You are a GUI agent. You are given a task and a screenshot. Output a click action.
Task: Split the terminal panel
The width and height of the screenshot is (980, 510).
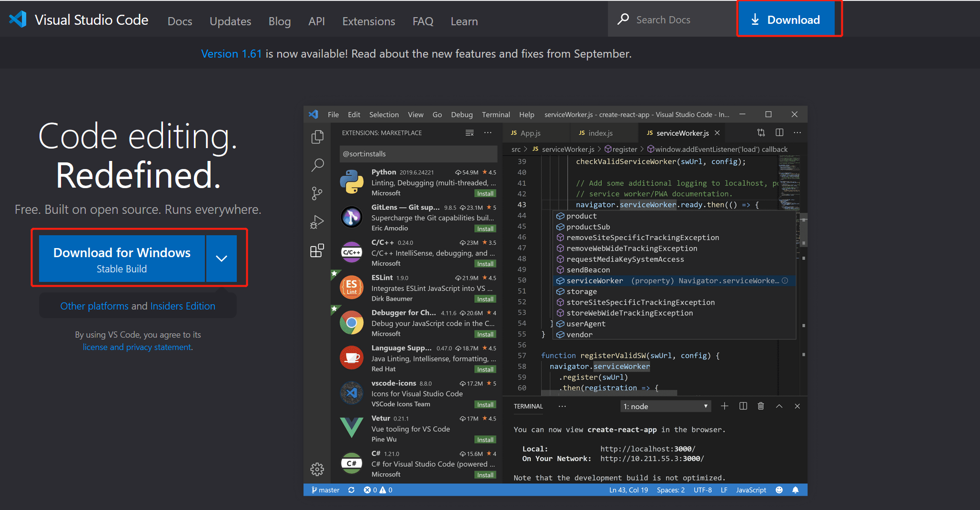(743, 406)
